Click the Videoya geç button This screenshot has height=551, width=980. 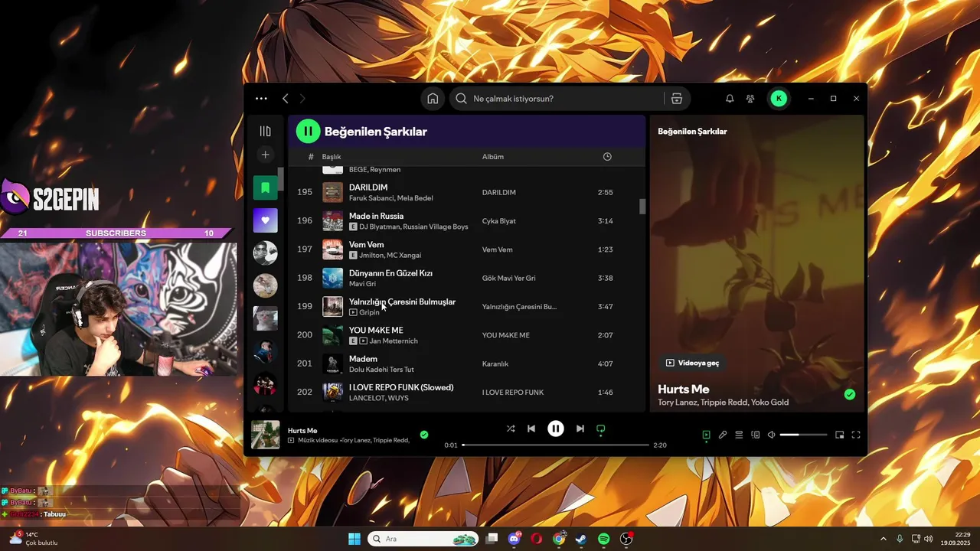692,363
